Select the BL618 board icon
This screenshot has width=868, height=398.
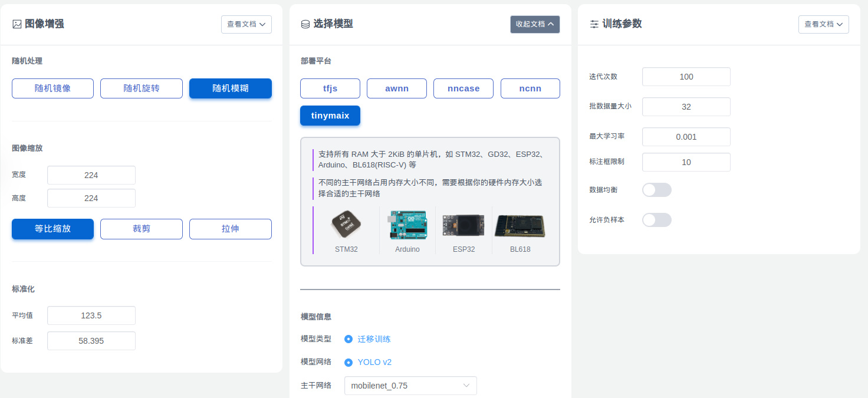click(520, 225)
